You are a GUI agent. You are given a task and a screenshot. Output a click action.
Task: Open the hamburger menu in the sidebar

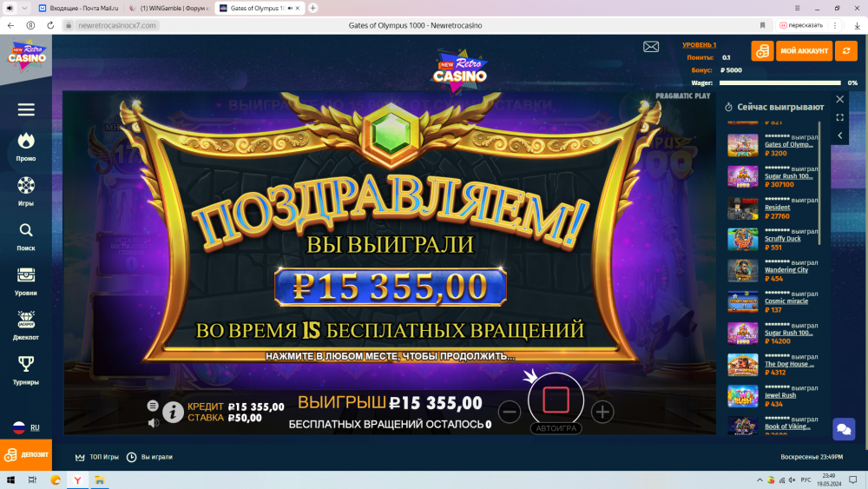(26, 109)
